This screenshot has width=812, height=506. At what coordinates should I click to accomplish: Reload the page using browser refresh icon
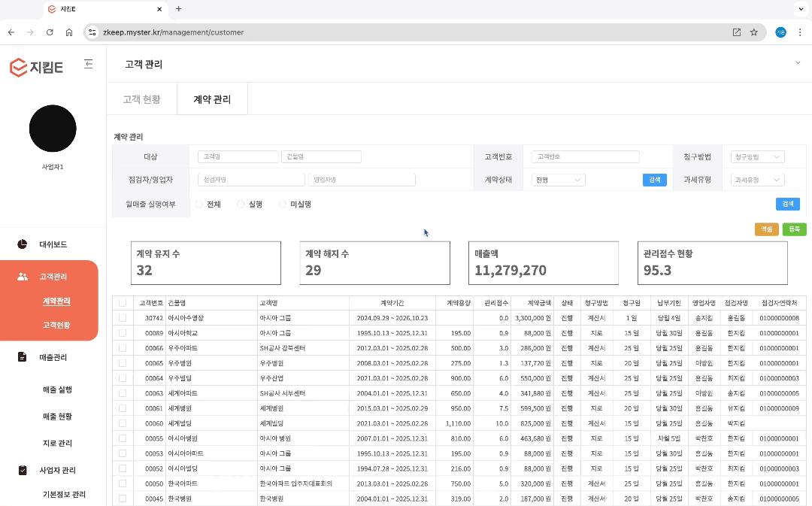[50, 32]
